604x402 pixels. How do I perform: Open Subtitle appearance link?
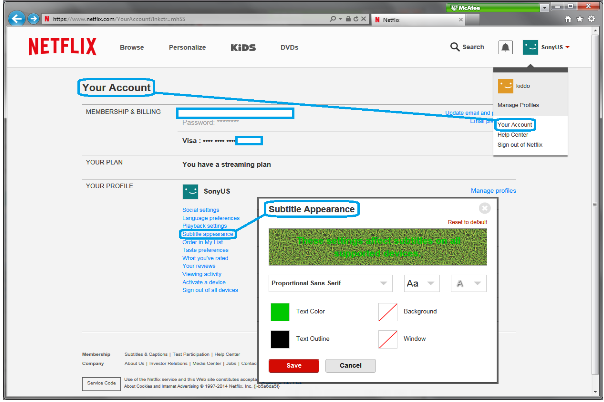pyautogui.click(x=208, y=234)
